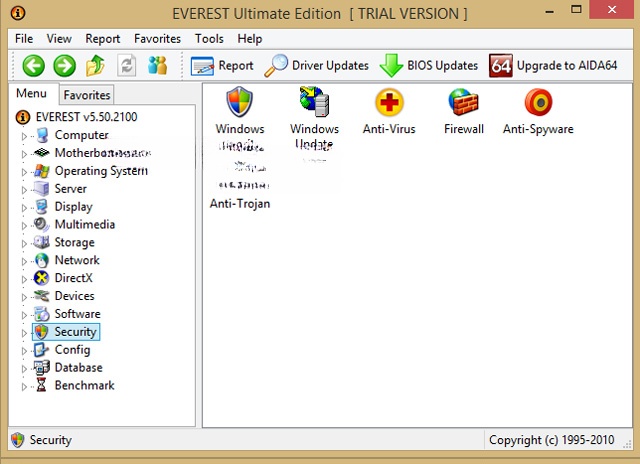
Task: Click the folder up-level icon
Action: point(95,66)
